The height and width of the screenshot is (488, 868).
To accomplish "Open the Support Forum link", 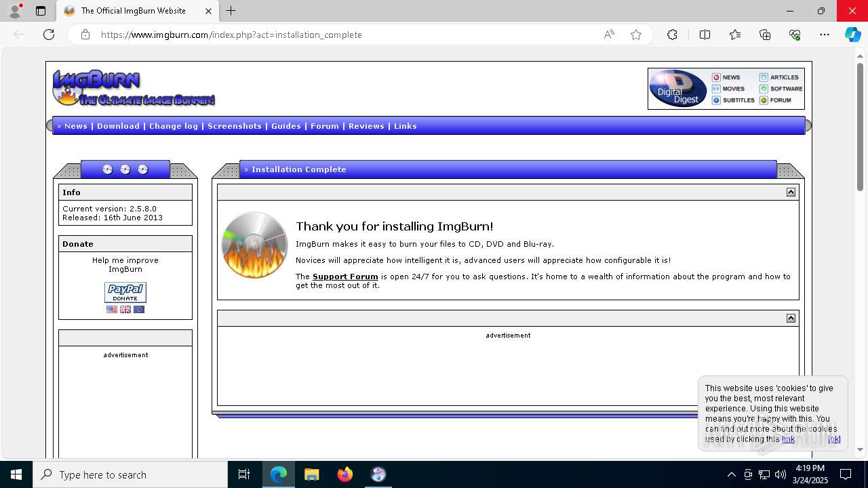I will (x=345, y=277).
